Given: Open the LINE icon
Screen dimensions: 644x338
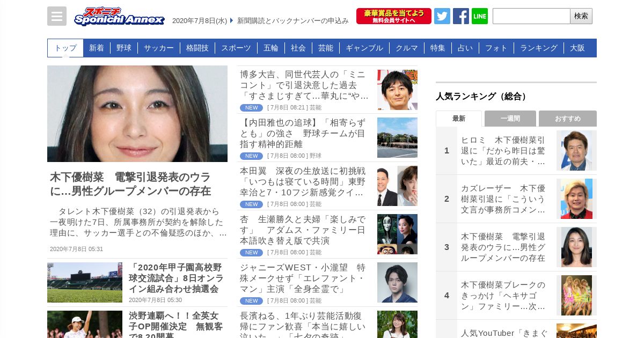Looking at the screenshot, I should (480, 16).
